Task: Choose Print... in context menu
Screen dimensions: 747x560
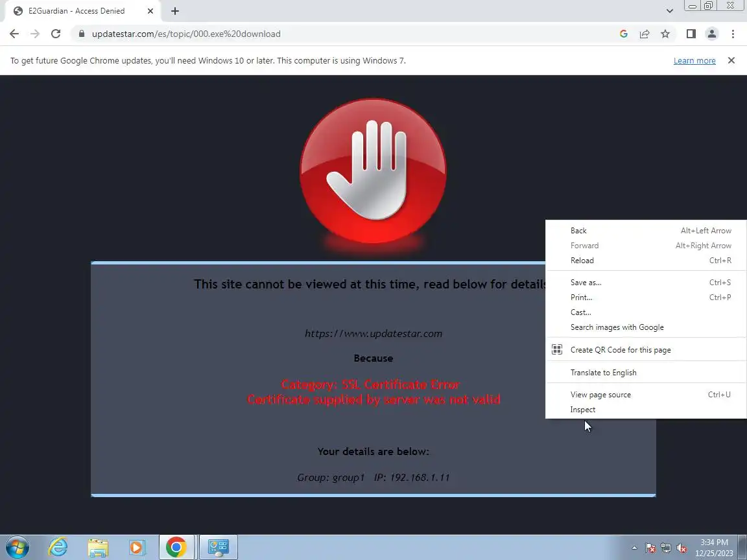Action: pyautogui.click(x=646, y=297)
